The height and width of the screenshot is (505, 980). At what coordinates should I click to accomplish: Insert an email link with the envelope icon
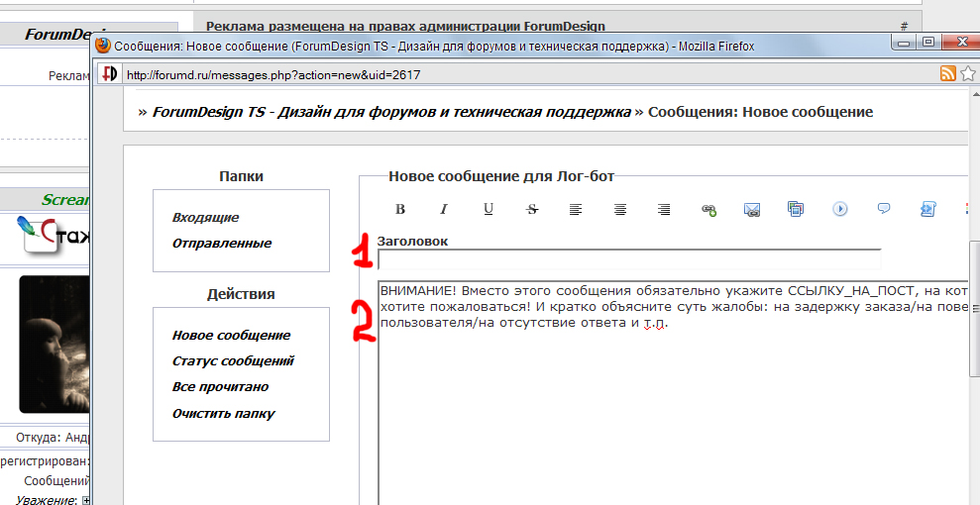pyautogui.click(x=752, y=209)
